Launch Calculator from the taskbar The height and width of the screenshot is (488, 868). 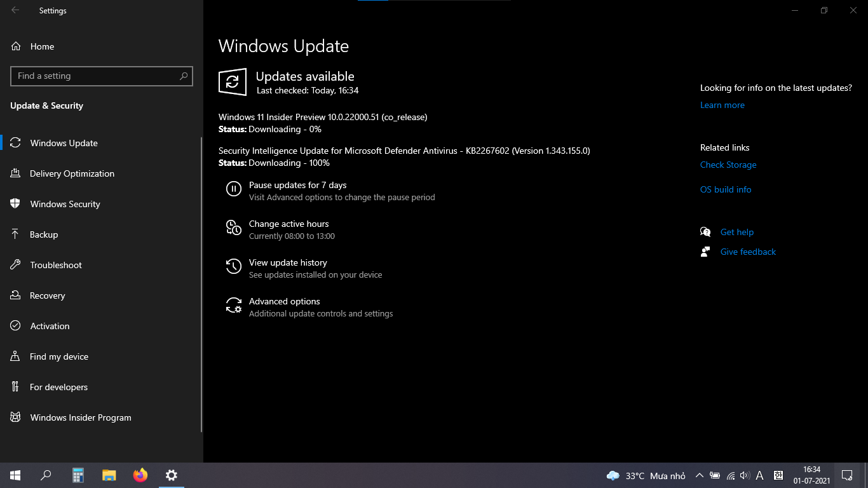[x=78, y=475]
